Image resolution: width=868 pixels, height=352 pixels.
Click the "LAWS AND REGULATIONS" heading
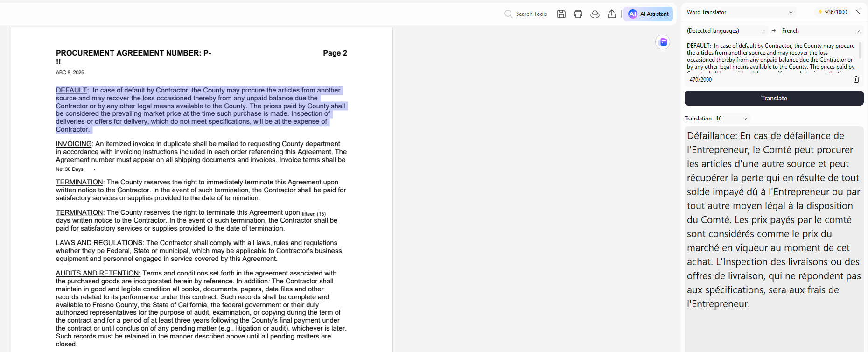99,243
